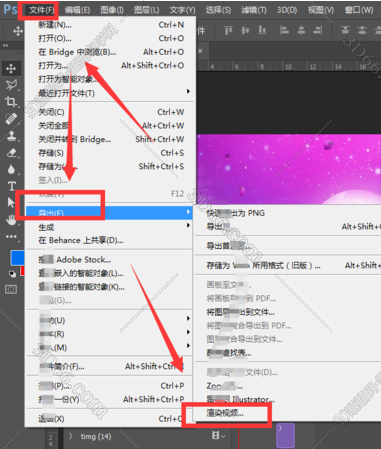The width and height of the screenshot is (381, 449).
Task: Select the Path Selection arrow tool
Action: coord(11,202)
